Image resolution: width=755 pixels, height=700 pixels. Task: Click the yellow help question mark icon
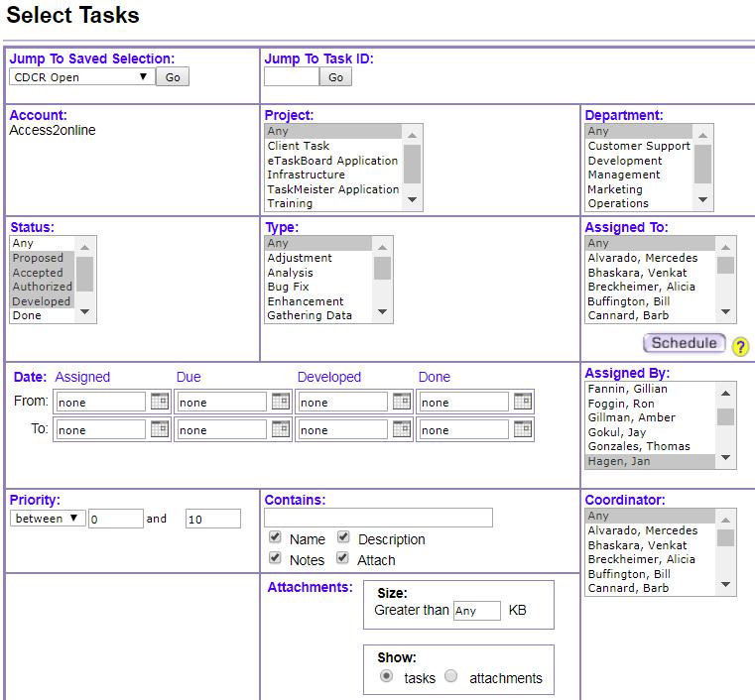coord(740,347)
